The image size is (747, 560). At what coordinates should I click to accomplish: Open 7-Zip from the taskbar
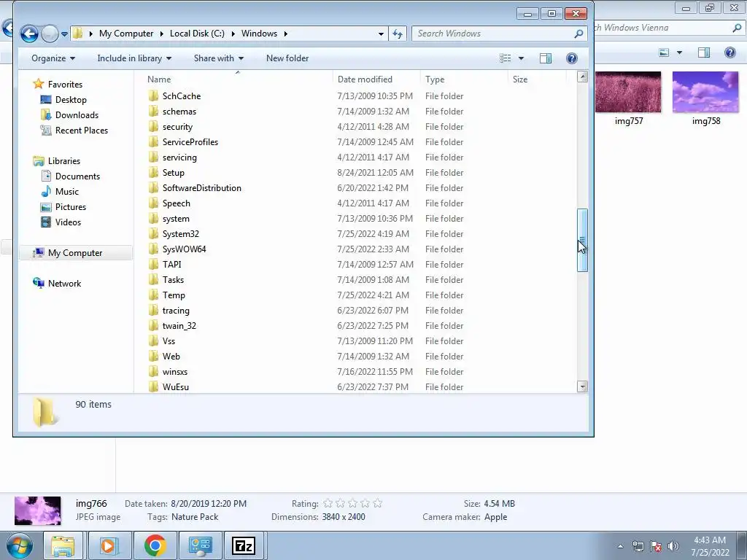click(244, 545)
